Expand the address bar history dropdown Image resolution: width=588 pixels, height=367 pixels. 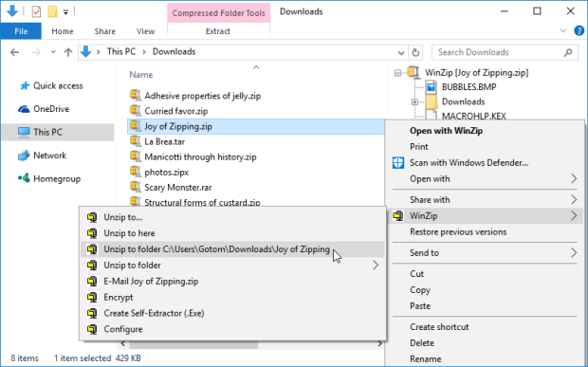click(401, 52)
